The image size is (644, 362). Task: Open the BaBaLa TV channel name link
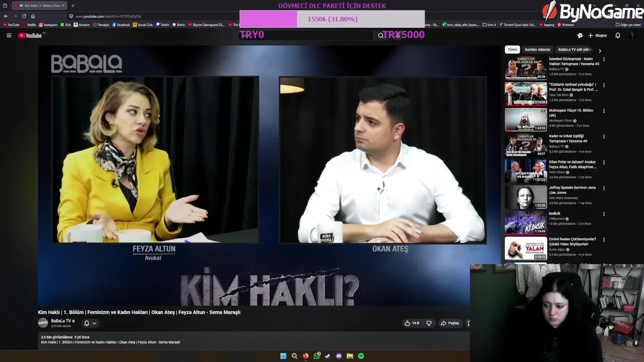tap(61, 321)
